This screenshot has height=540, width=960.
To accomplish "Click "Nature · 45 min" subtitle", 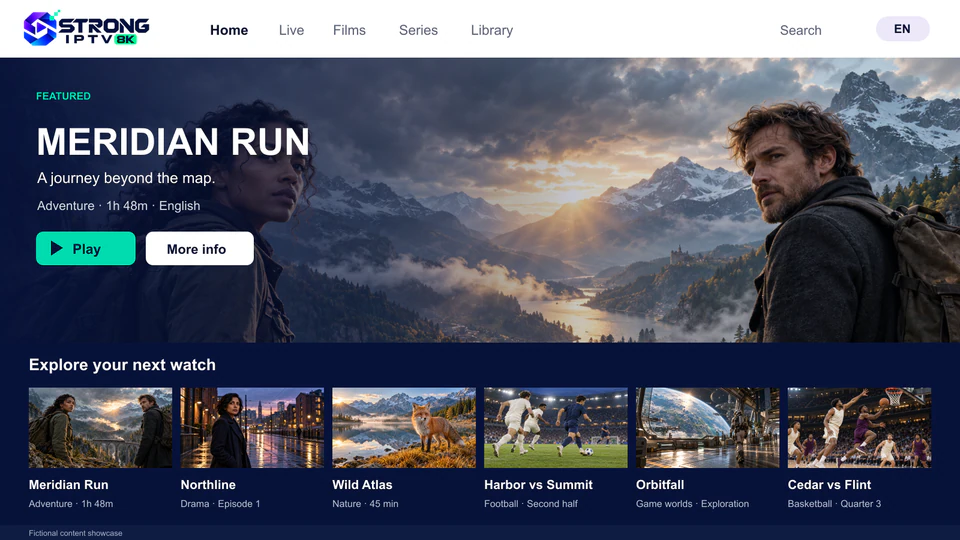I will (x=366, y=504).
